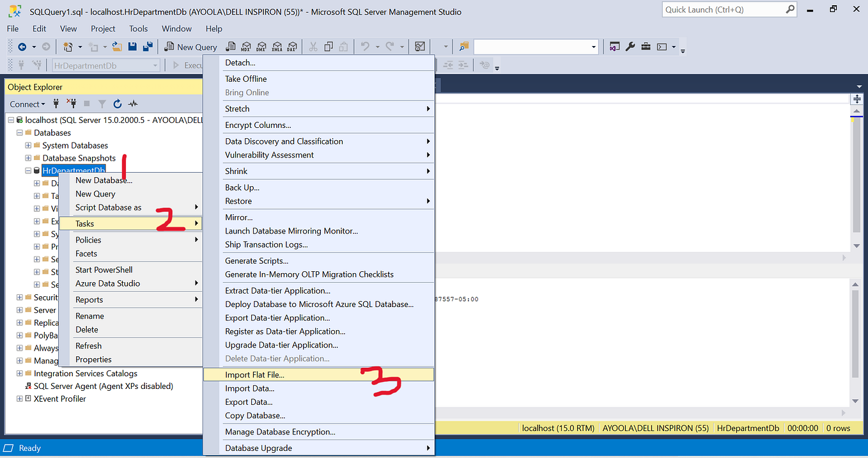Disconnect the current server connection
The image size is (868, 458).
tap(72, 104)
